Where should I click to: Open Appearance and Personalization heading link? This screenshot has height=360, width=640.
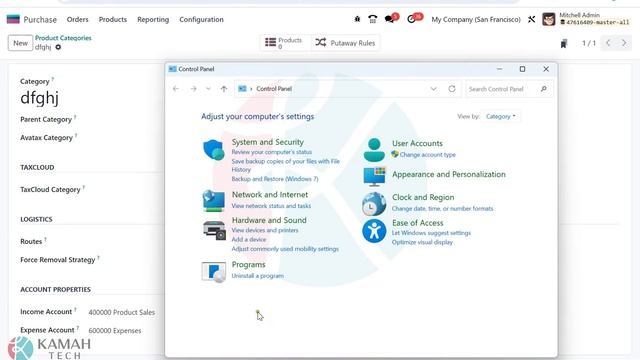coord(449,174)
